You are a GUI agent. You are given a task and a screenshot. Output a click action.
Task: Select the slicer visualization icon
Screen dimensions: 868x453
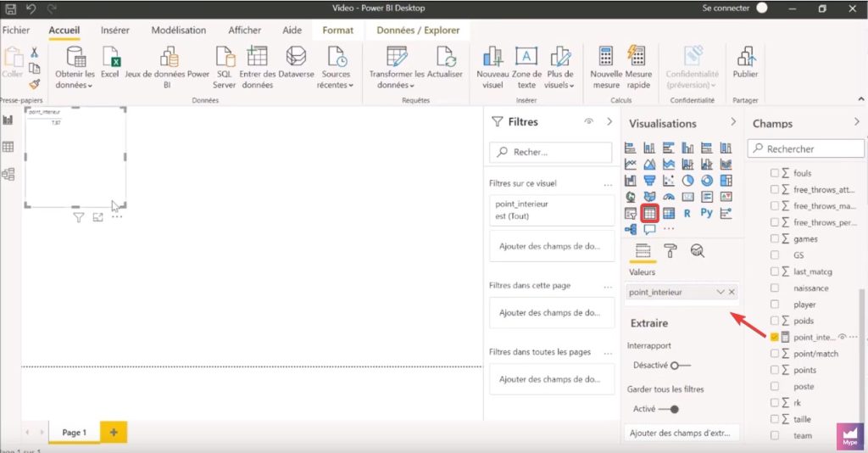pyautogui.click(x=631, y=213)
